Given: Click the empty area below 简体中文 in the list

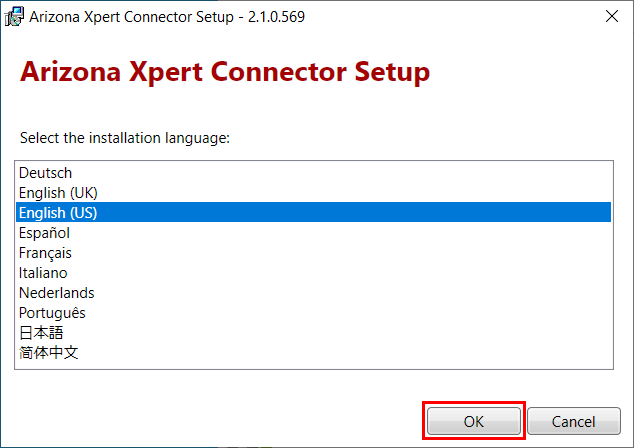Looking at the screenshot, I should coord(313,365).
